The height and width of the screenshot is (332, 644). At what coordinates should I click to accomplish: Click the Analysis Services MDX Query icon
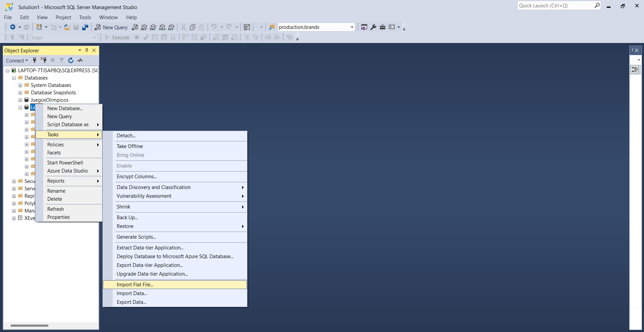[x=144, y=27]
